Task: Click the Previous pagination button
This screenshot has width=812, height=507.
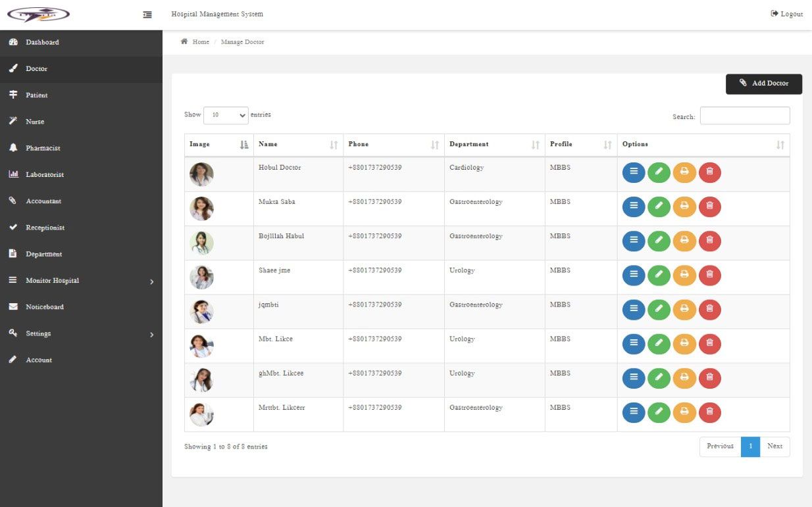Action: pos(720,447)
